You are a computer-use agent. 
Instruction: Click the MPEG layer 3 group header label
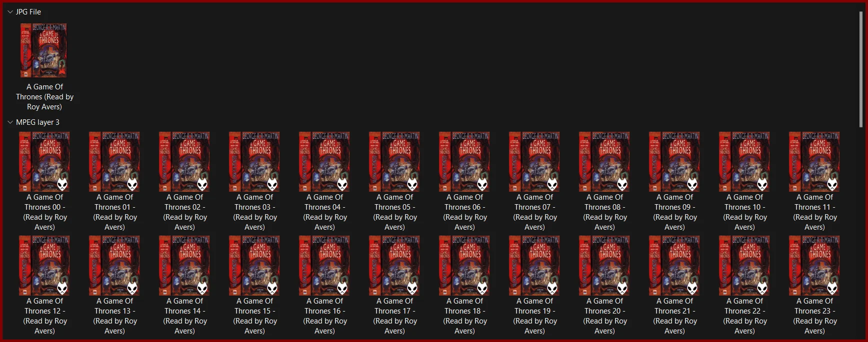(x=37, y=122)
